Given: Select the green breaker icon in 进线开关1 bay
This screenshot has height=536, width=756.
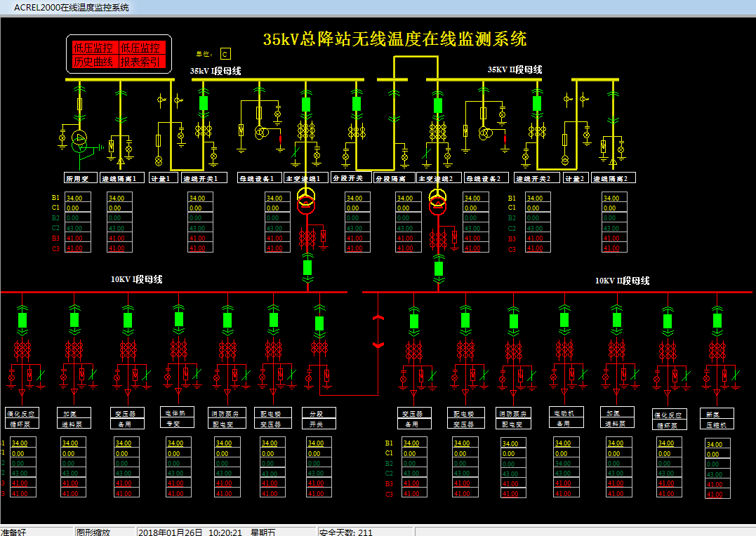Looking at the screenshot, I should click(203, 102).
